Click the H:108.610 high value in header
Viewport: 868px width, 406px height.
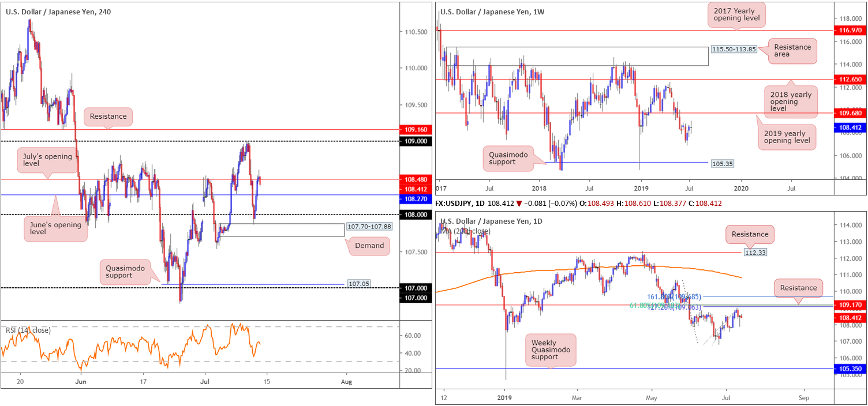[x=633, y=204]
